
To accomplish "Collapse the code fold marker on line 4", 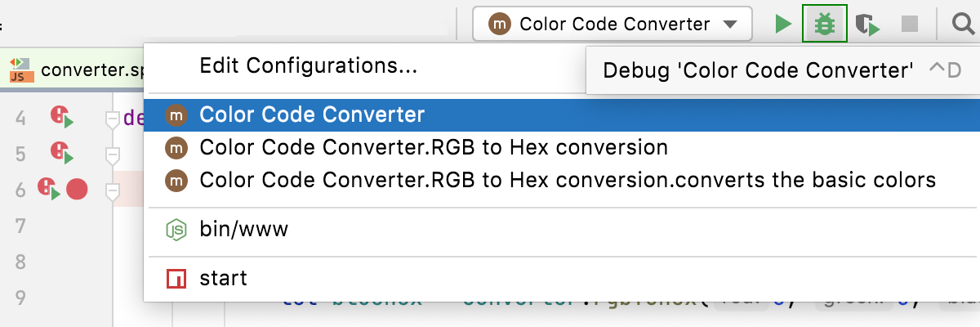I will [113, 119].
